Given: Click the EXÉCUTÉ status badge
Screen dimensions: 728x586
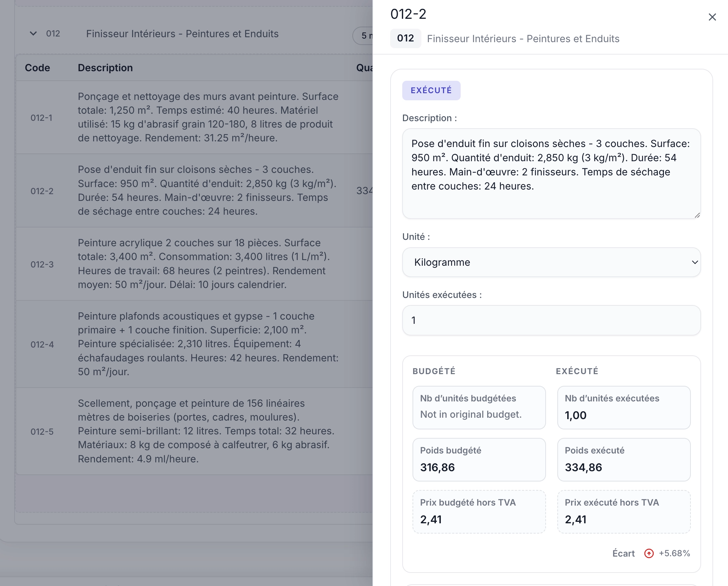Looking at the screenshot, I should pos(431,90).
